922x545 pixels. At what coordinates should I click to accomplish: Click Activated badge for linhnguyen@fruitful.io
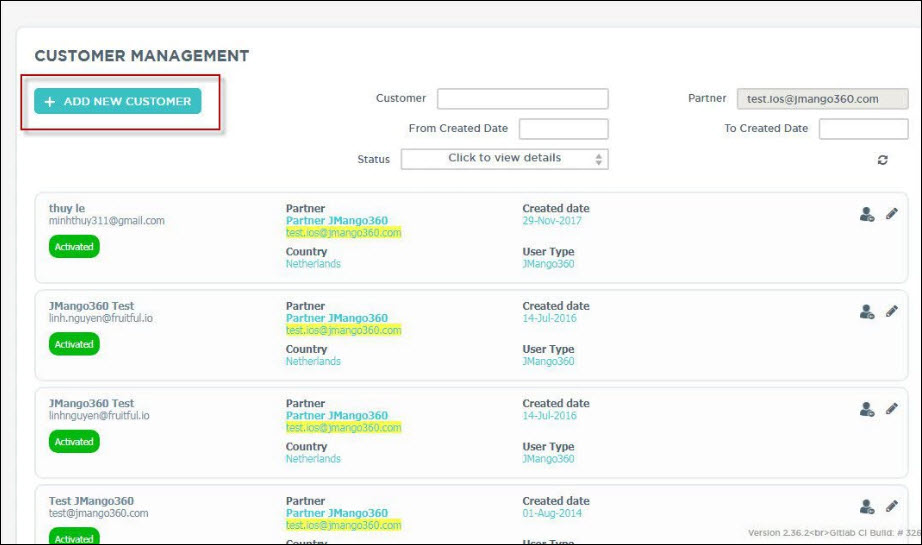(x=74, y=442)
